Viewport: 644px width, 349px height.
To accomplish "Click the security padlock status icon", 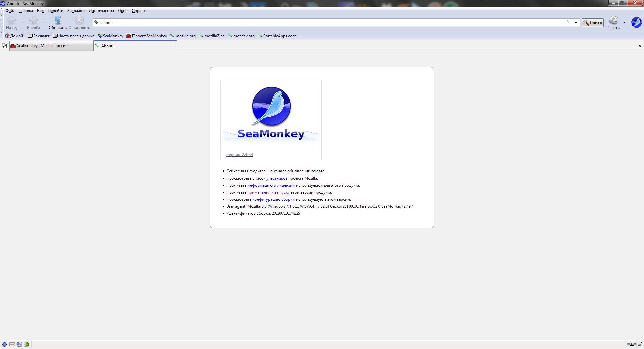I will (x=640, y=344).
